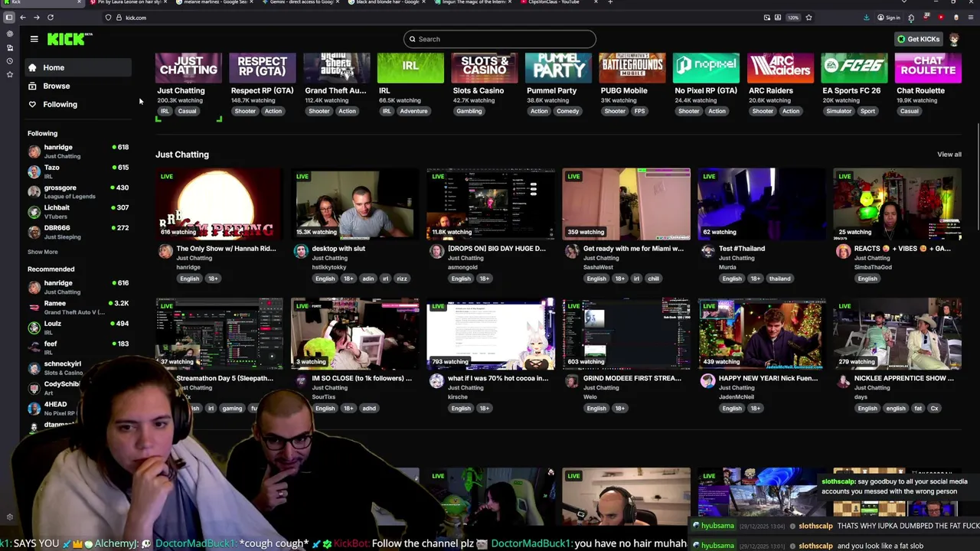
Task: Click browser Sign in button
Action: click(890, 17)
